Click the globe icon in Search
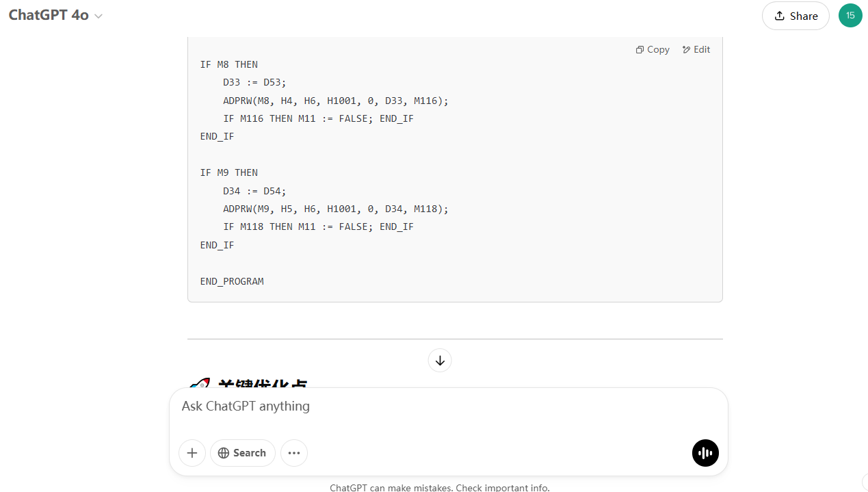868x492 pixels. pos(224,453)
